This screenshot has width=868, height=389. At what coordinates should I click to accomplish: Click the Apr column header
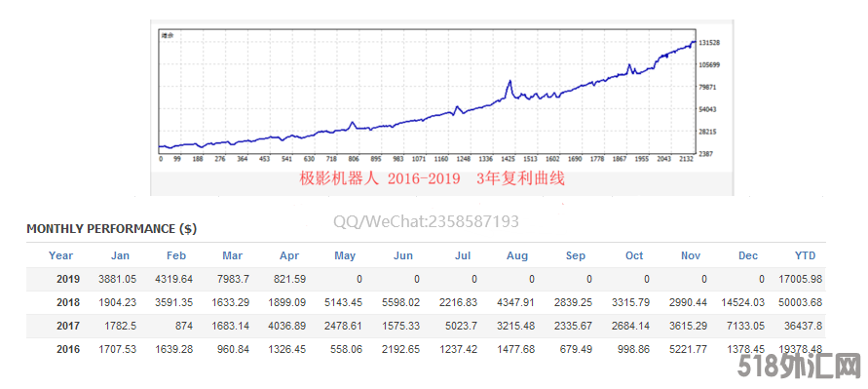click(x=289, y=255)
